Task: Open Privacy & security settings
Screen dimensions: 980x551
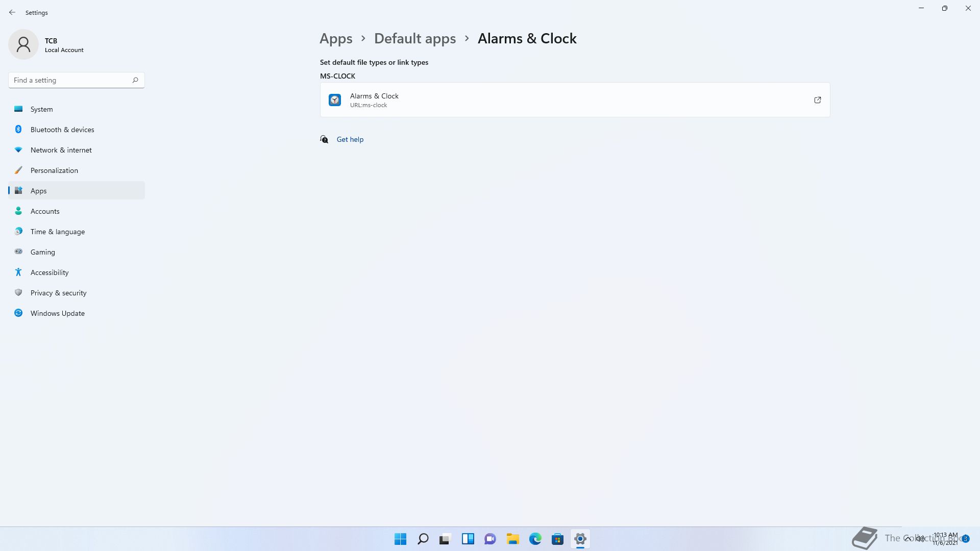Action: pos(77,293)
